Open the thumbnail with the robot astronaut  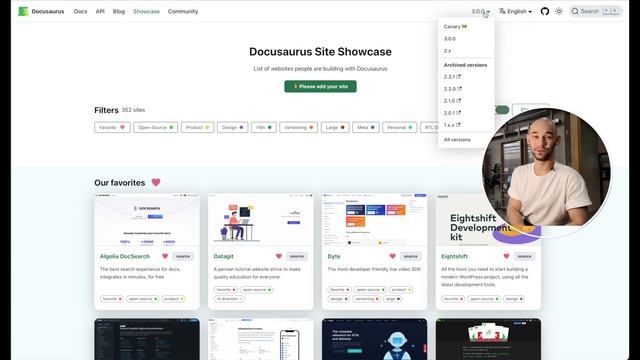[x=374, y=339]
